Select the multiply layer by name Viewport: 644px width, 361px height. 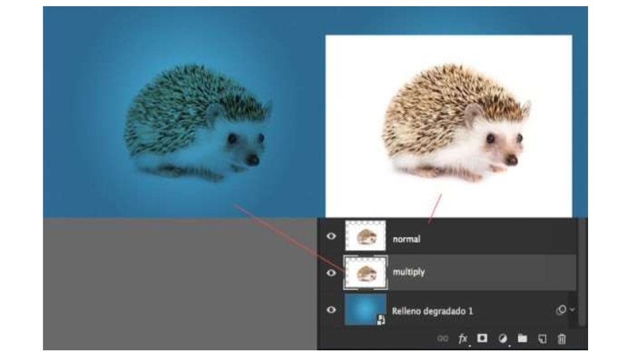[408, 272]
